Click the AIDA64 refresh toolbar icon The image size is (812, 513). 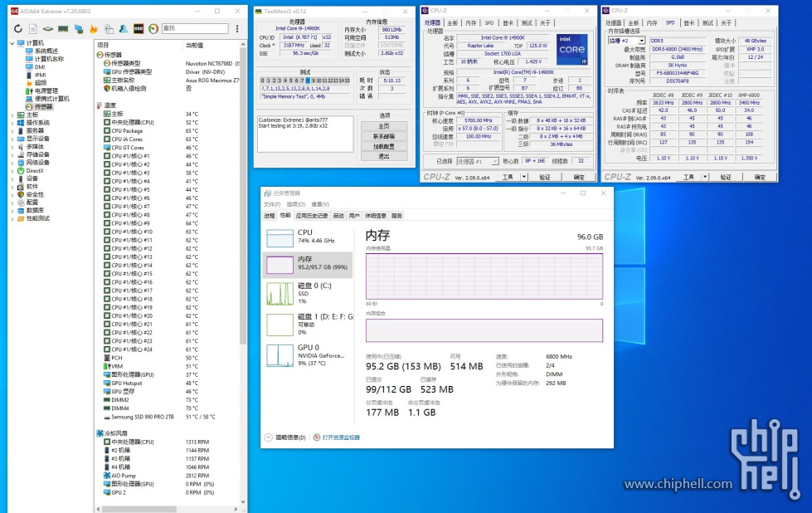point(18,29)
